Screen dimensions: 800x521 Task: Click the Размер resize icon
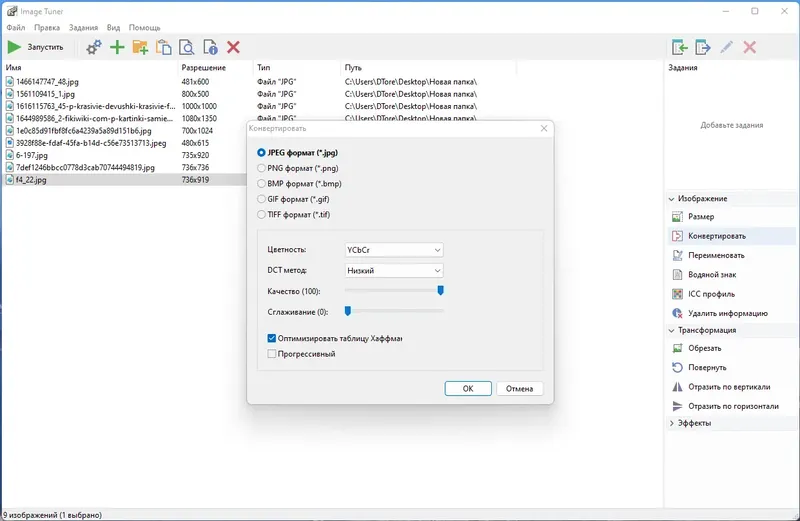pos(678,217)
